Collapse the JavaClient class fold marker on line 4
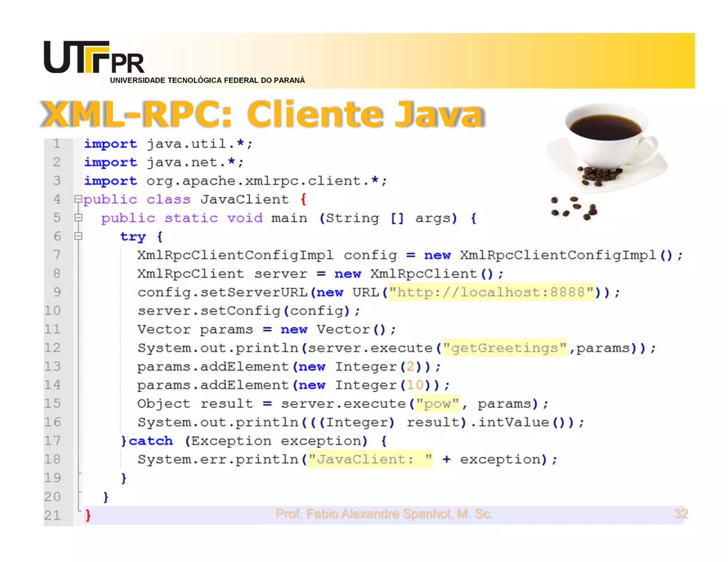This screenshot has height=562, width=728. click(78, 199)
